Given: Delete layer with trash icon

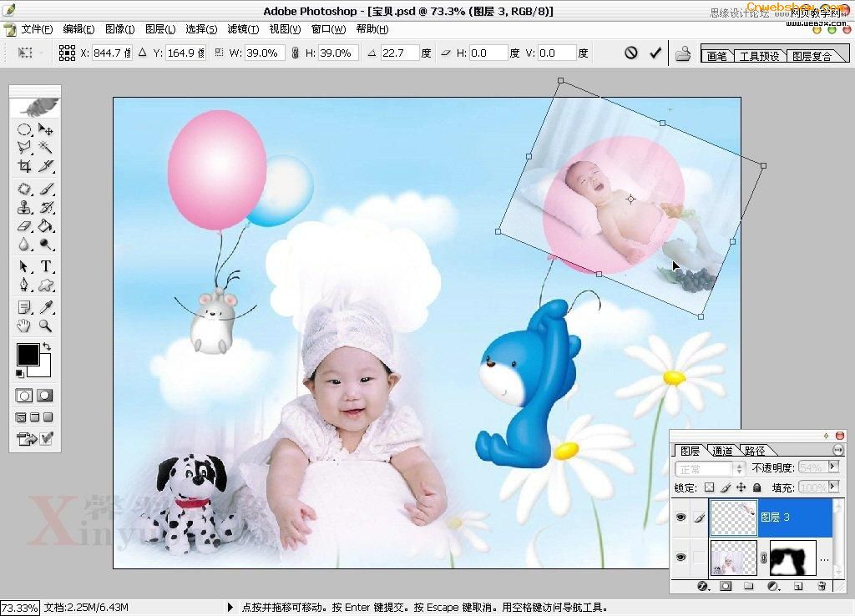Looking at the screenshot, I should tap(822, 587).
